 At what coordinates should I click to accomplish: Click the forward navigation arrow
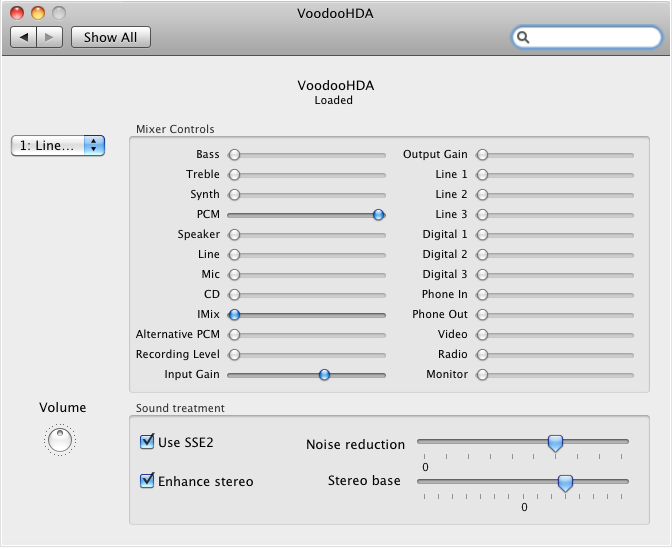tap(50, 37)
